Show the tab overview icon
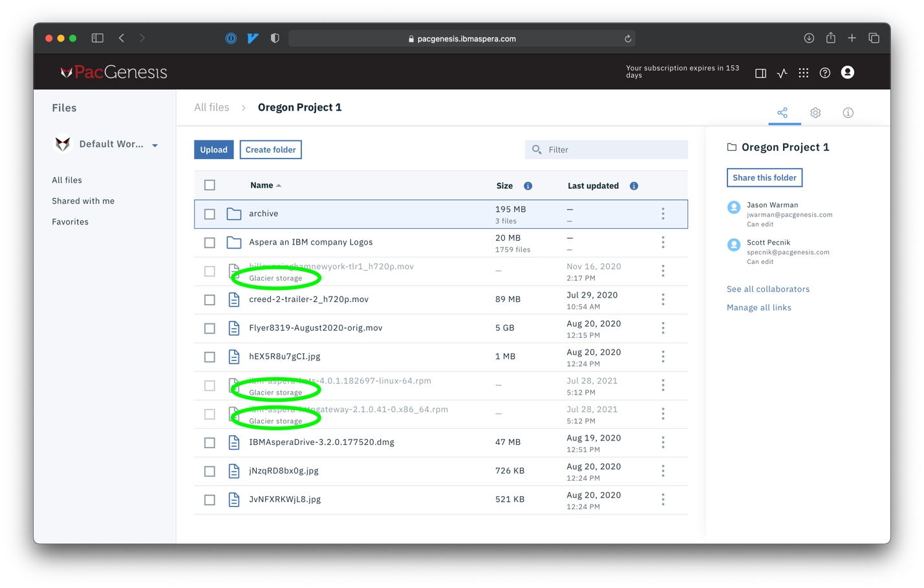Image resolution: width=924 pixels, height=588 pixels. (874, 38)
